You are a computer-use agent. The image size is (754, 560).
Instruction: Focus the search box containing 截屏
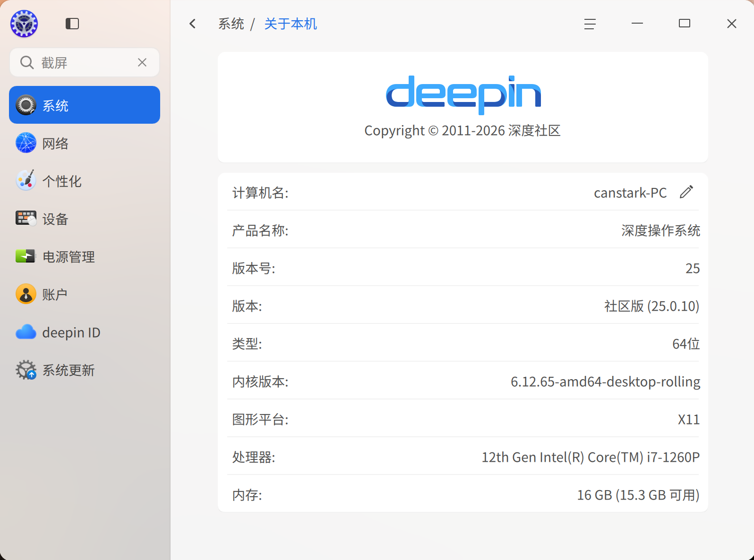pyautogui.click(x=85, y=62)
